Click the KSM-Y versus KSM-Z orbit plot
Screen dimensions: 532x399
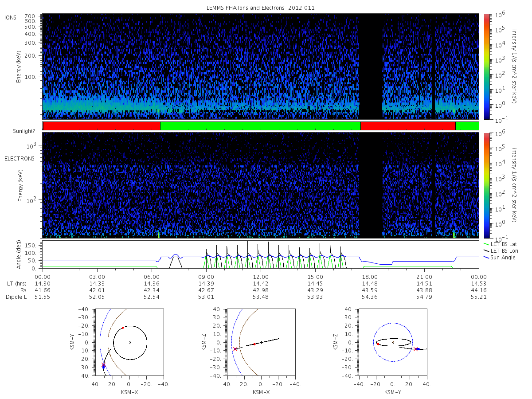click(x=393, y=342)
